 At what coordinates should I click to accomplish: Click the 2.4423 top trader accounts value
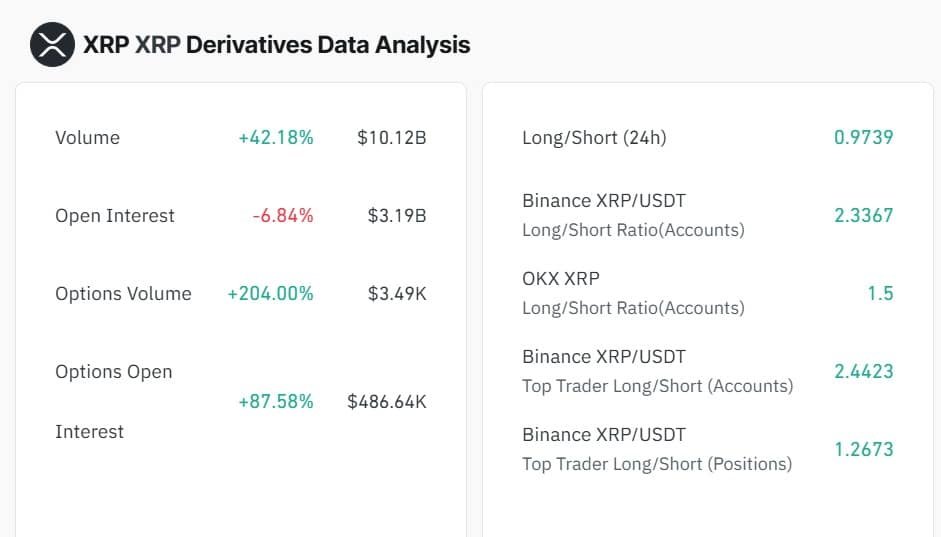[x=863, y=372]
